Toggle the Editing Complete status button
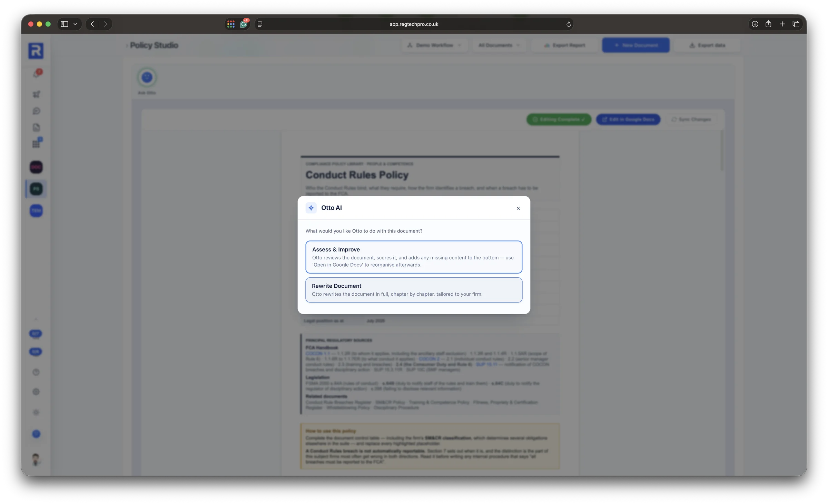Viewport: 828px width, 504px height. (559, 119)
